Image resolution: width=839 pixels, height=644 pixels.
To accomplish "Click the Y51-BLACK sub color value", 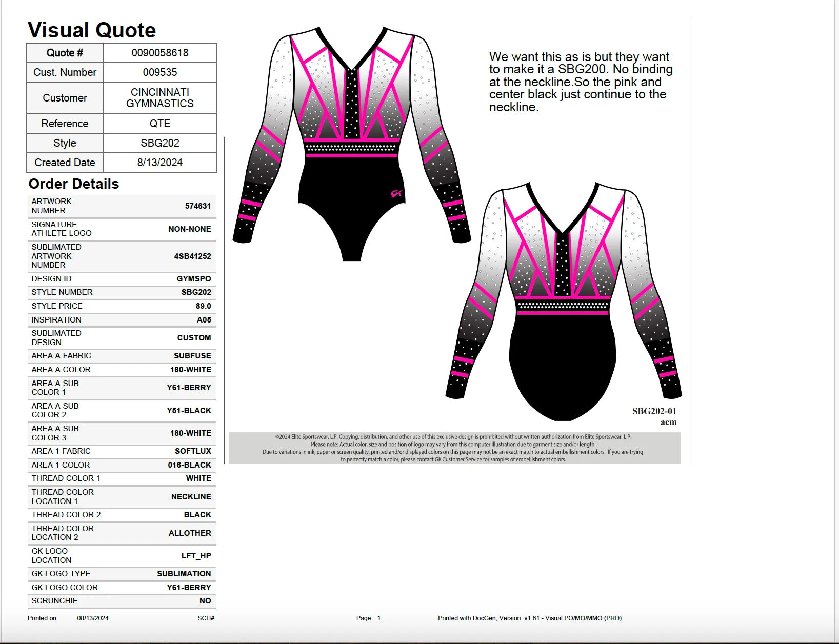I will [189, 410].
